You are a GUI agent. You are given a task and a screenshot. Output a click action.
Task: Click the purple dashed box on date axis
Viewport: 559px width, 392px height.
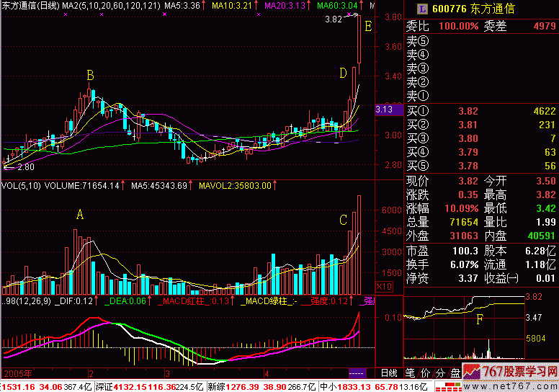click(356, 373)
